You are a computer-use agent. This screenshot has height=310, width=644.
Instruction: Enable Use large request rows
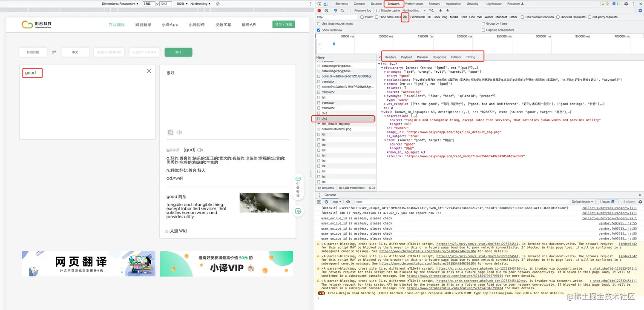319,24
